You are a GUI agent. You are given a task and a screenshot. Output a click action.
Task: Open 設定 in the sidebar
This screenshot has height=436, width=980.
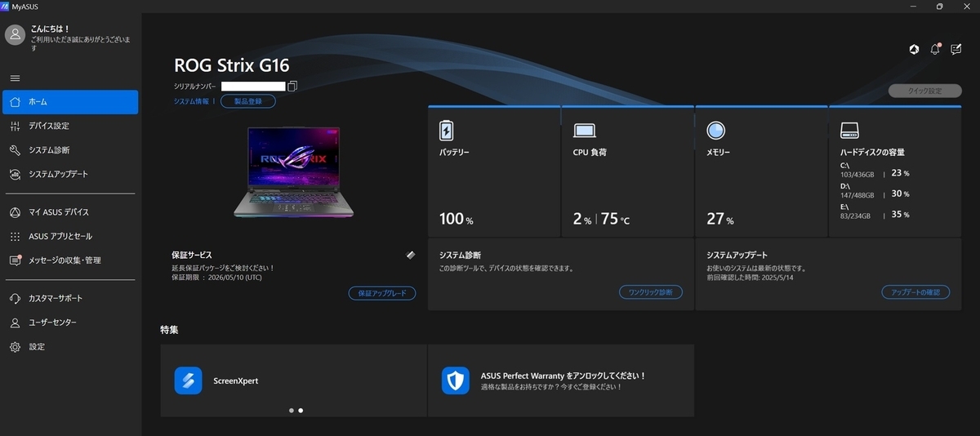[x=70, y=347]
